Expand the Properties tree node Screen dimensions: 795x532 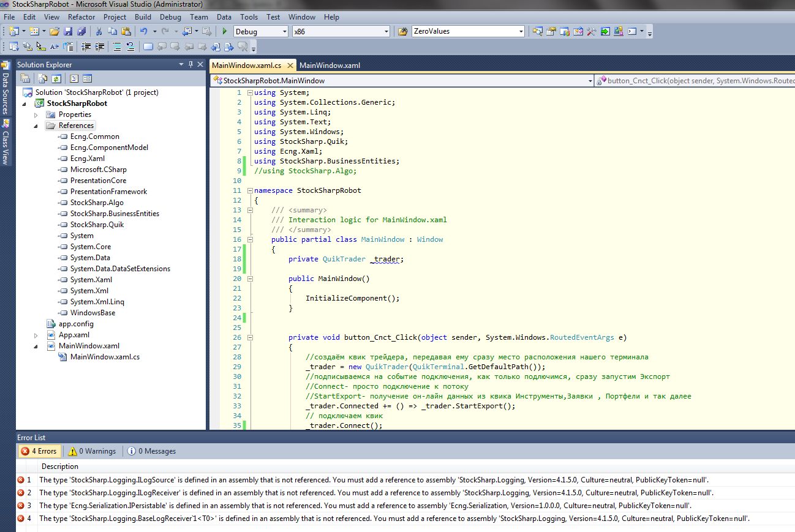(x=36, y=114)
